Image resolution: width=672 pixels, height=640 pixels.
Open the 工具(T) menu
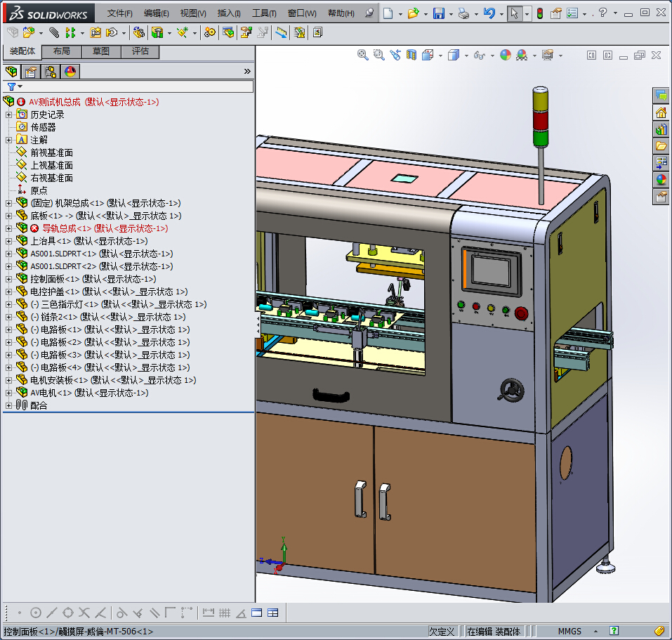[x=264, y=13]
